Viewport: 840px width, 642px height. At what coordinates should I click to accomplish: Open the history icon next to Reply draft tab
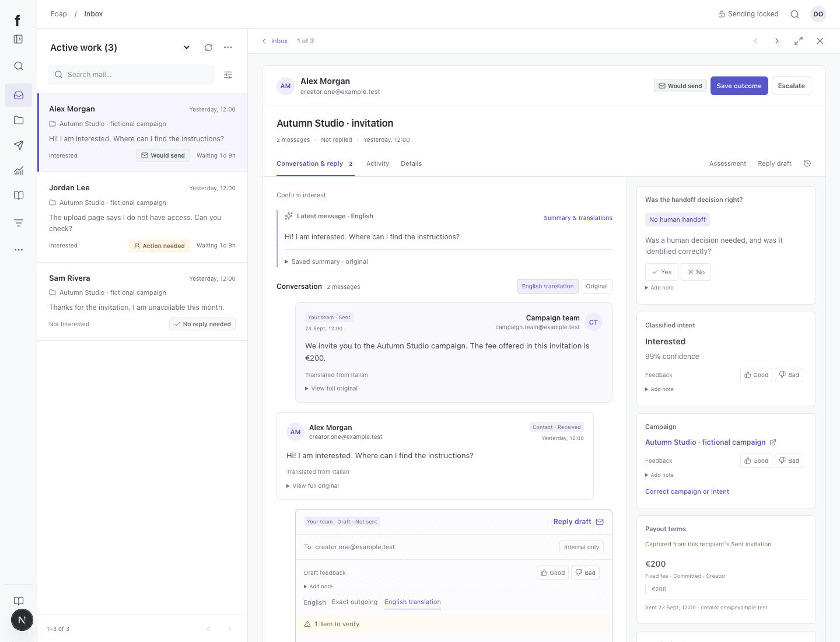pyautogui.click(x=807, y=163)
